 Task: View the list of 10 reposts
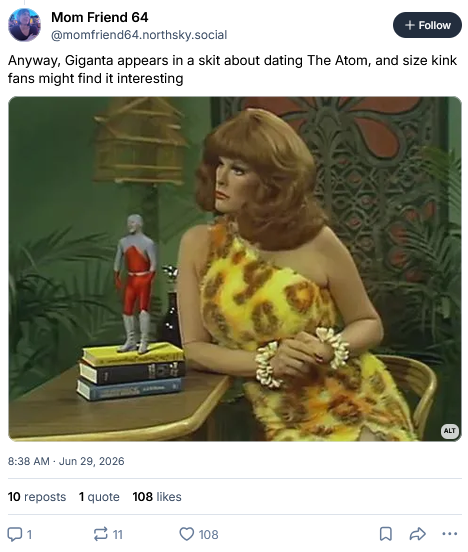point(37,497)
